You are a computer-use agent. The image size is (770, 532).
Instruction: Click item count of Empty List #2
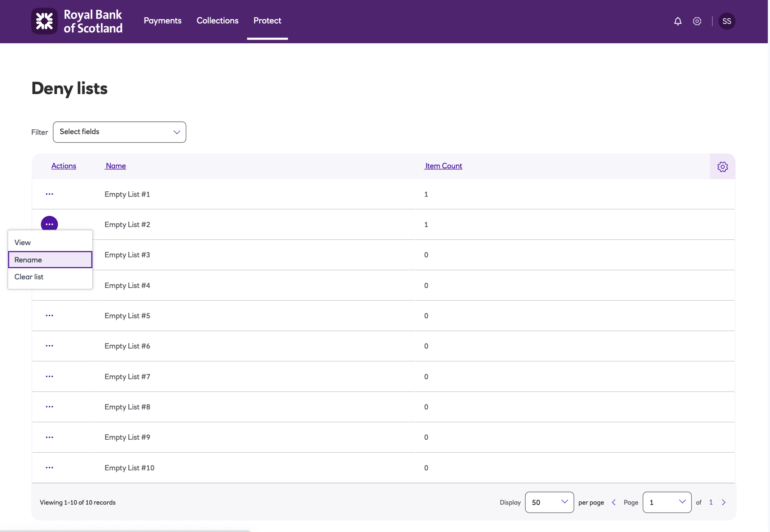point(426,225)
